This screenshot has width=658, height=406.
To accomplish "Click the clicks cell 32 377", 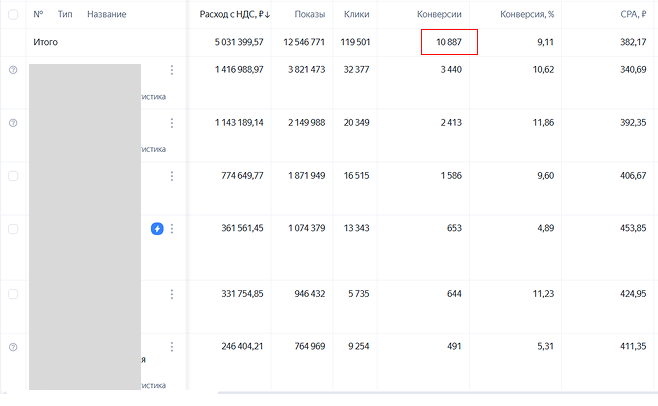I will coord(357,70).
